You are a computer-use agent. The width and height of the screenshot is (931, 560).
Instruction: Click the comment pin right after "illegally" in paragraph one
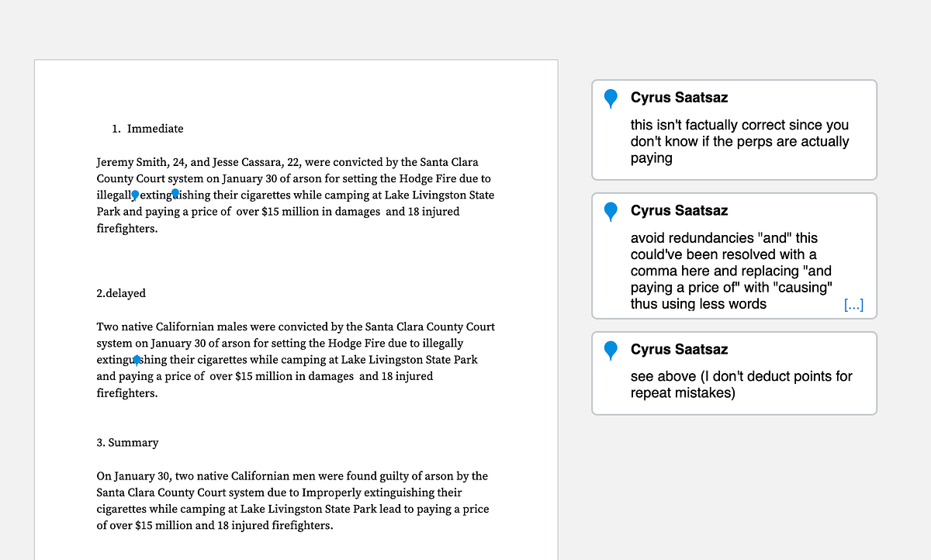click(135, 195)
